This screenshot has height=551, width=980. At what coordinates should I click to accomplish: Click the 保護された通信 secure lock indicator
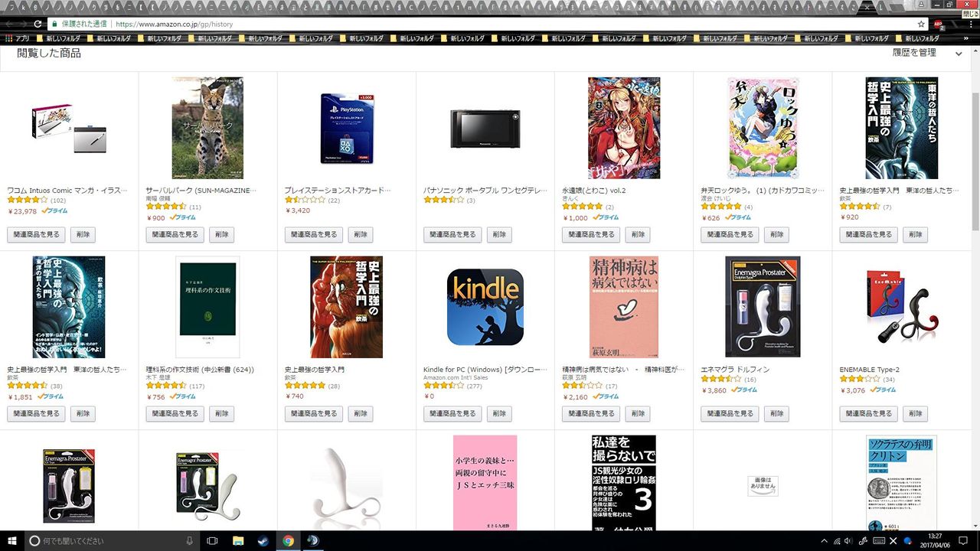tap(78, 24)
